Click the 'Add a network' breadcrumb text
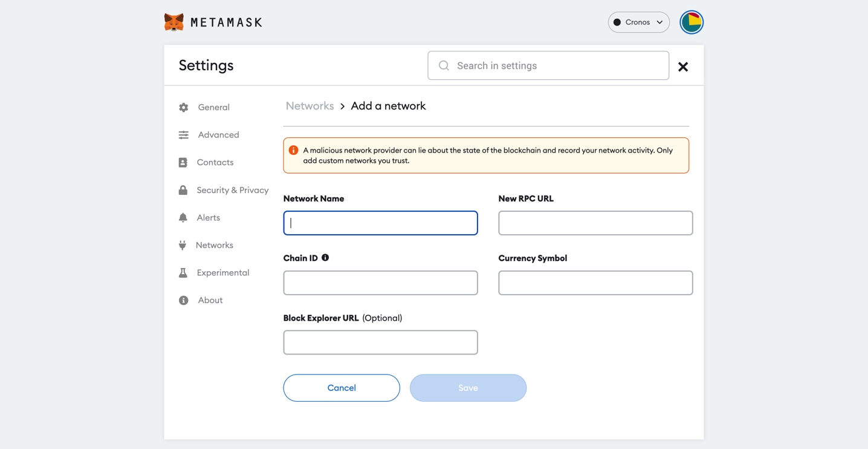The height and width of the screenshot is (449, 868). [x=388, y=106]
